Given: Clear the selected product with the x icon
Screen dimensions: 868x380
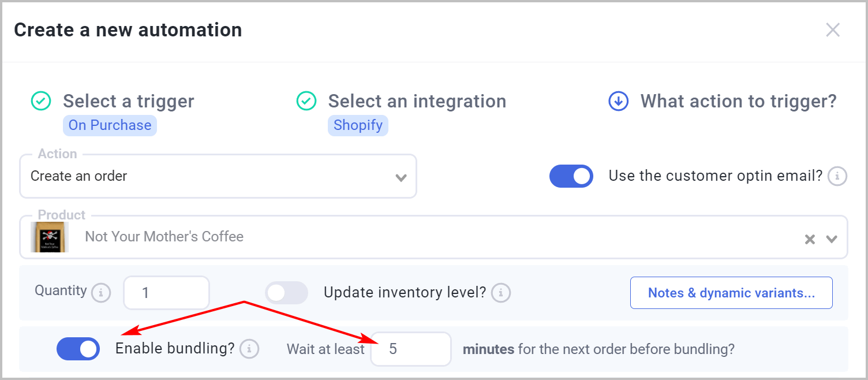Looking at the screenshot, I should pyautogui.click(x=810, y=239).
